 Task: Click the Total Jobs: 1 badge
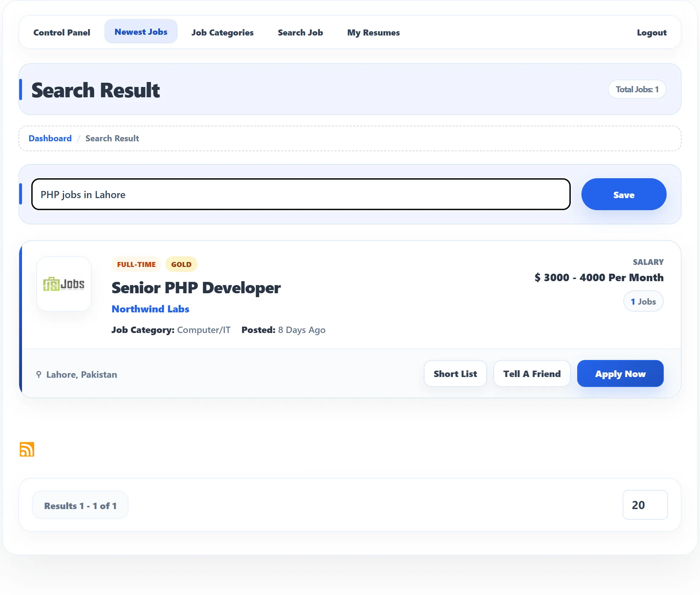tap(637, 89)
